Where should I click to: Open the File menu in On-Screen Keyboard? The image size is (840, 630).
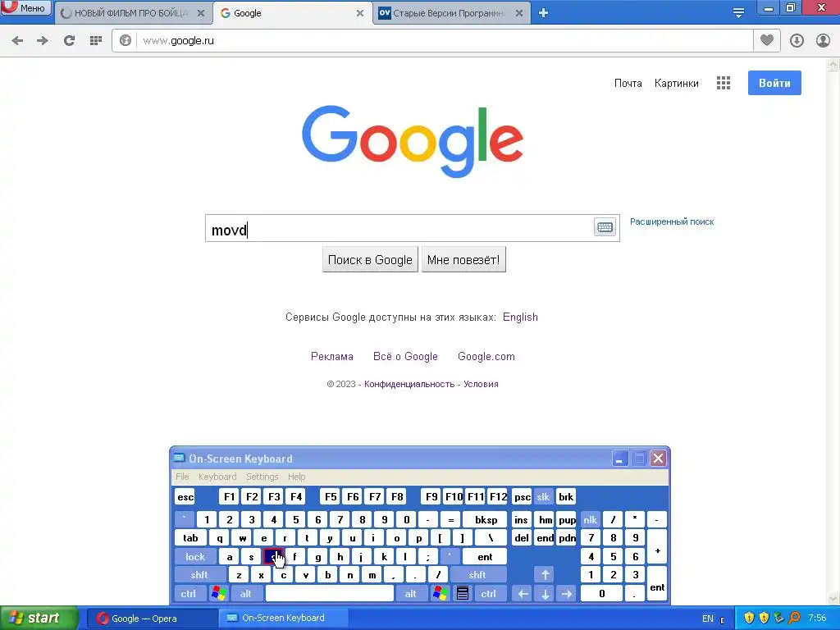(182, 477)
